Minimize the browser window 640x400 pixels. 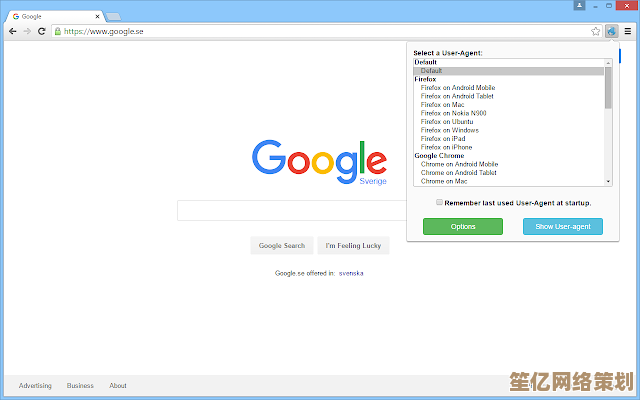pyautogui.click(x=595, y=6)
